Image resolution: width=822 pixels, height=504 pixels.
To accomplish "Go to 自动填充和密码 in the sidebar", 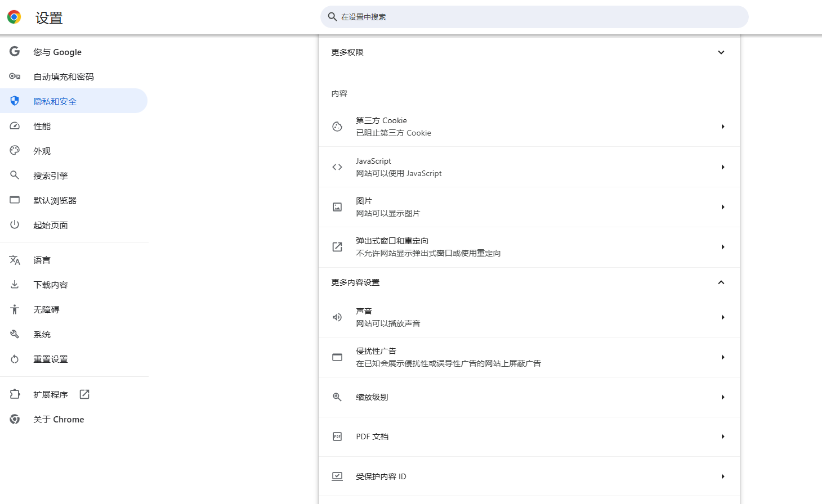I will (74, 76).
